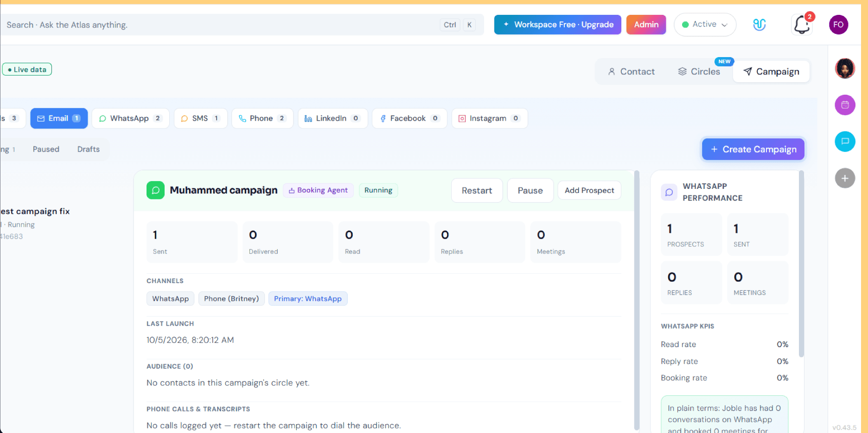Open the cyan chat sidebar icon
Image resolution: width=868 pixels, height=433 pixels.
tap(845, 142)
